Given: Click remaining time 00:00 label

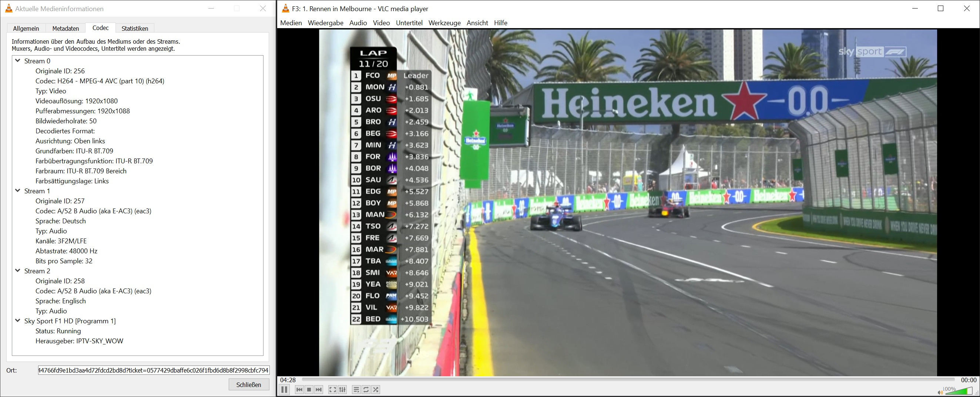Looking at the screenshot, I should [969, 380].
